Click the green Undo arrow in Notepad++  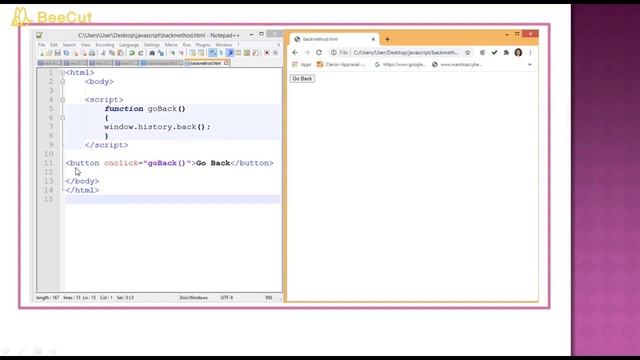coord(131,53)
